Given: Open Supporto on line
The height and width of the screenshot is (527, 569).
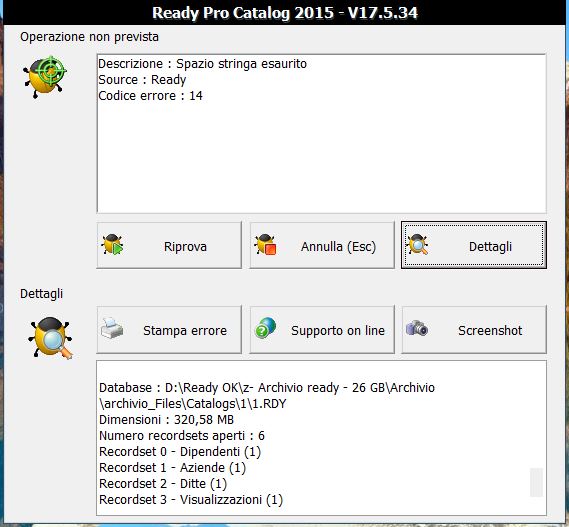Looking at the screenshot, I should (322, 330).
